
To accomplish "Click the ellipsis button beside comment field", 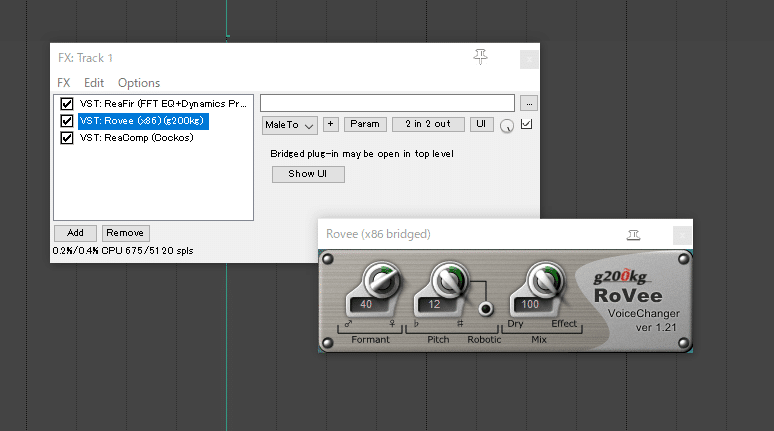I will pyautogui.click(x=529, y=104).
